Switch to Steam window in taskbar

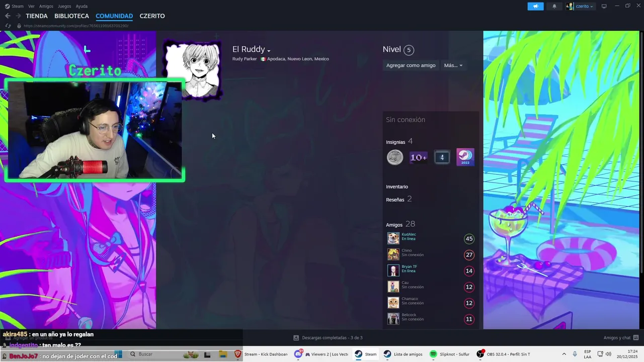366,354
